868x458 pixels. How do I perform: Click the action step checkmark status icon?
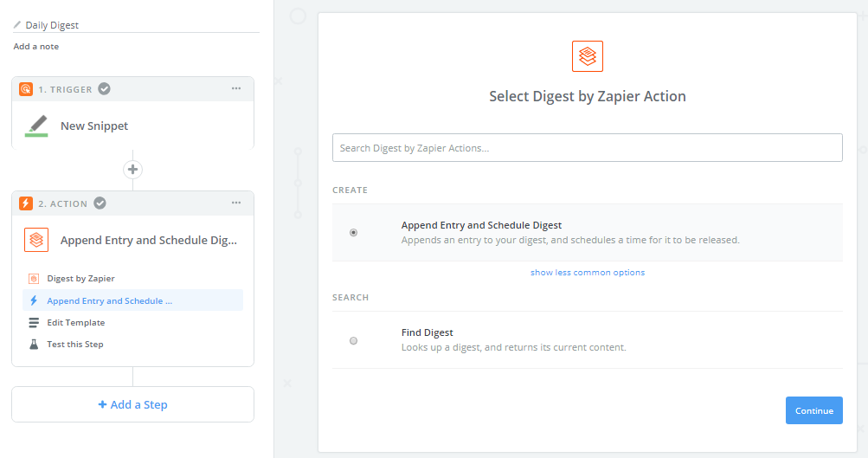coord(100,203)
